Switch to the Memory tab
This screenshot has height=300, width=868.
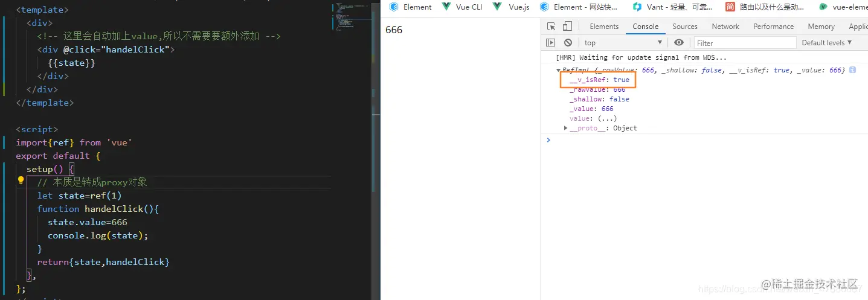click(x=821, y=27)
